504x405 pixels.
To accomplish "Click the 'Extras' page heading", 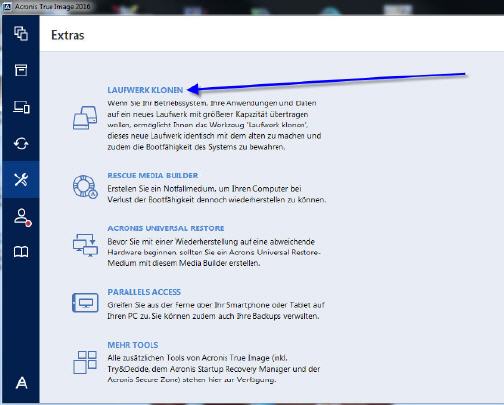I will pyautogui.click(x=68, y=35).
